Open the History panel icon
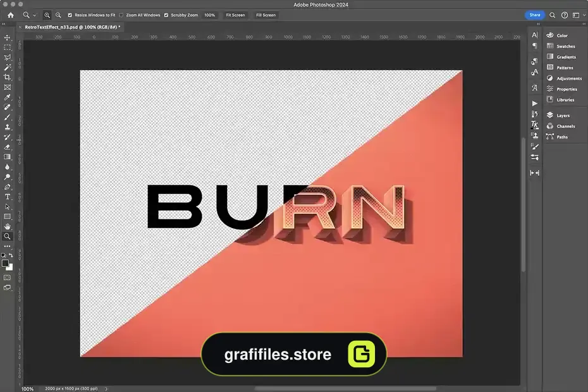The height and width of the screenshot is (392, 588). click(x=535, y=114)
